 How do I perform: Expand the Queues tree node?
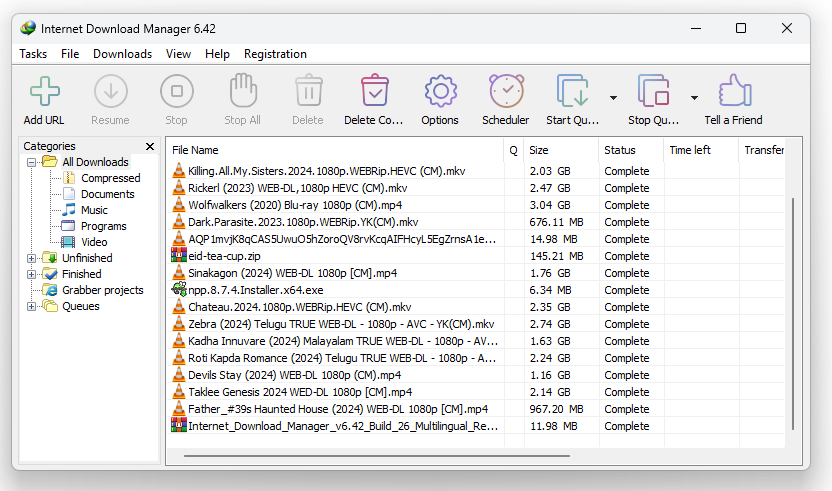point(31,306)
